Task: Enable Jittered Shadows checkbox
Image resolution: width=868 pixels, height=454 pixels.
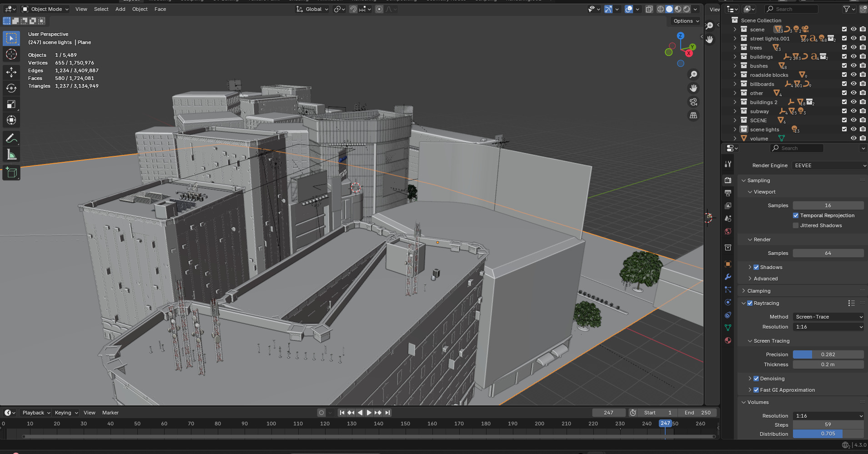Action: tap(796, 225)
